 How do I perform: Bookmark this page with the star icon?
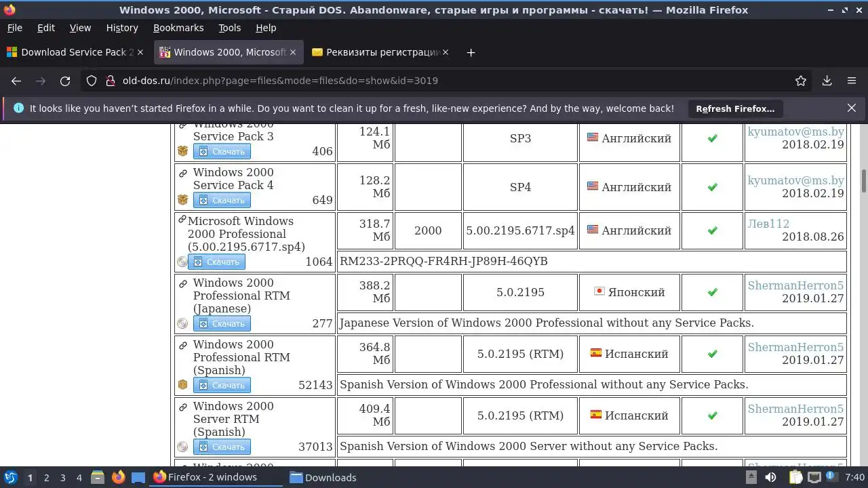click(801, 81)
